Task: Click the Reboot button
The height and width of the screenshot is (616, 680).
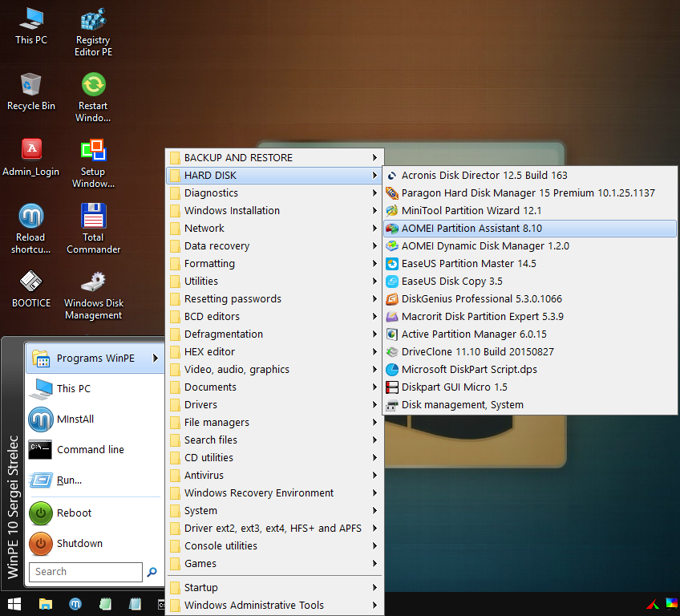Action: coord(95,513)
